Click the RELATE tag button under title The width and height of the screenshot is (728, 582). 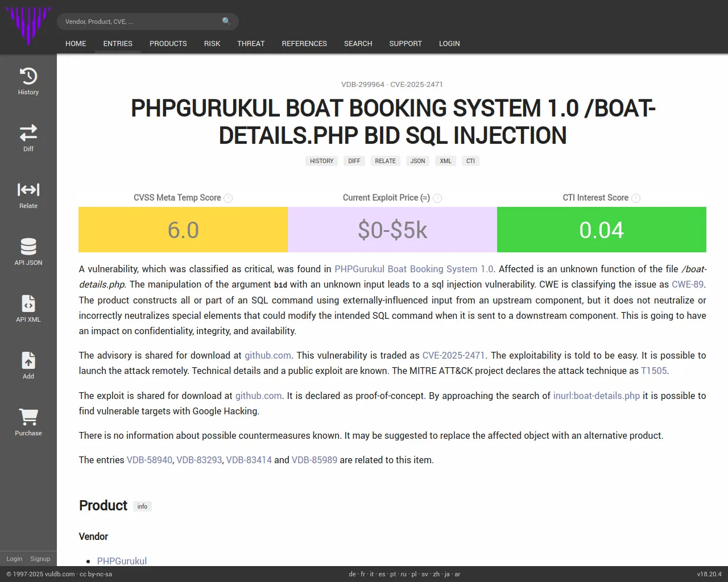point(385,161)
